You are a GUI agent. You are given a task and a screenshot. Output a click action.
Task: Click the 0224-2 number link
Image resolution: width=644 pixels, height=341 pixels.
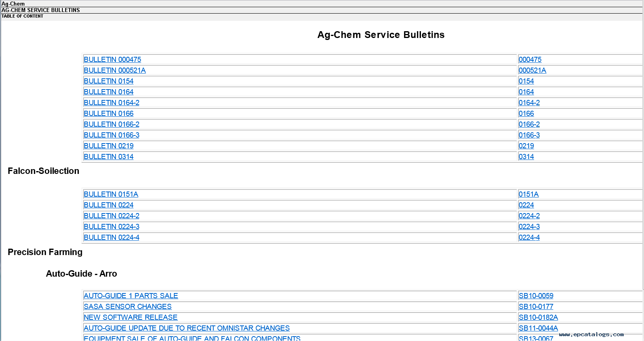click(529, 216)
